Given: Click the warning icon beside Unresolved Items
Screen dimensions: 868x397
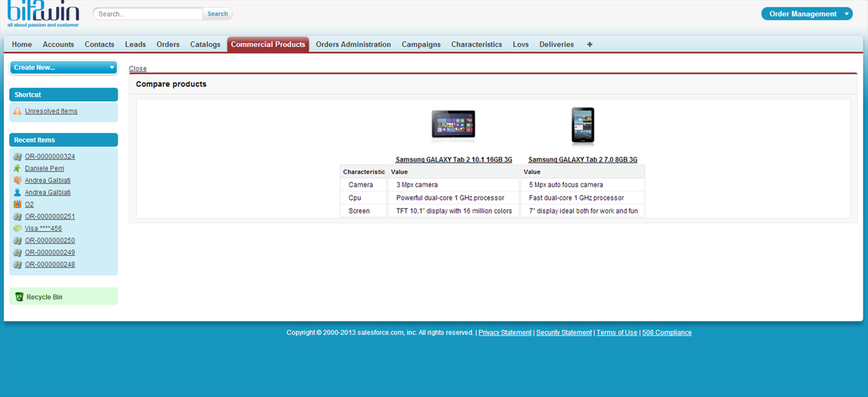Looking at the screenshot, I should pos(17,111).
